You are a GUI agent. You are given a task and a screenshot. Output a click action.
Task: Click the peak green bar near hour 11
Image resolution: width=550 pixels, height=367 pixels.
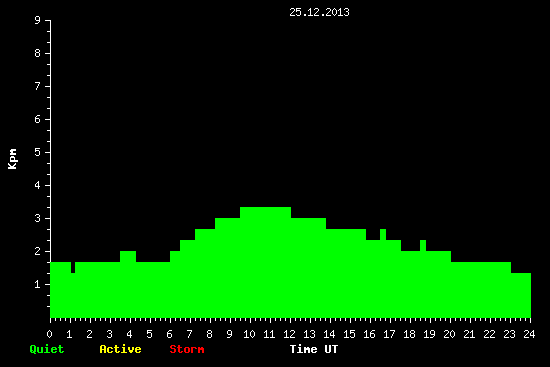pyautogui.click(x=266, y=262)
